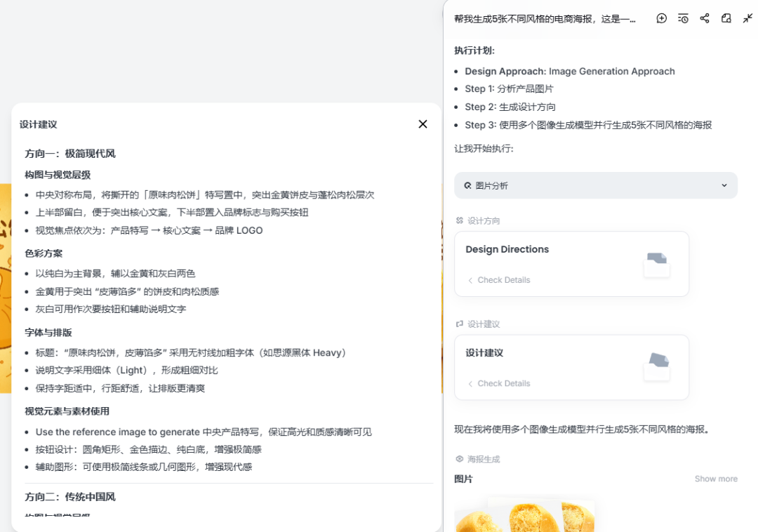Click the 图片分析 search icon
Viewport: 758px width, 532px height.
click(467, 185)
